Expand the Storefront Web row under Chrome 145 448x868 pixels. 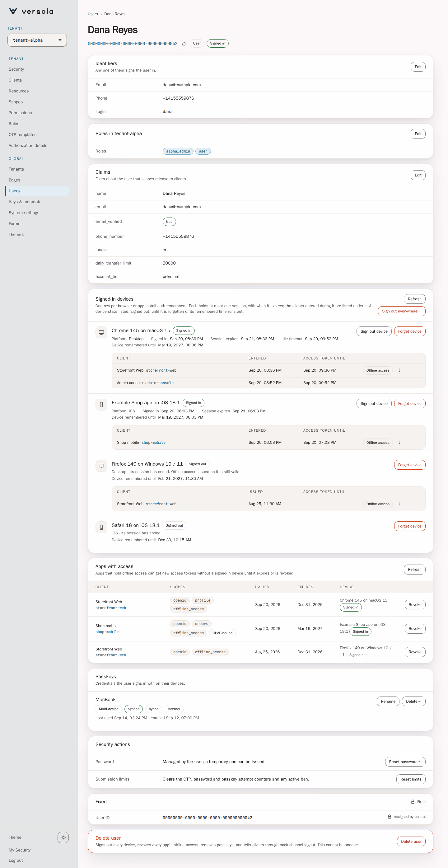[399, 370]
